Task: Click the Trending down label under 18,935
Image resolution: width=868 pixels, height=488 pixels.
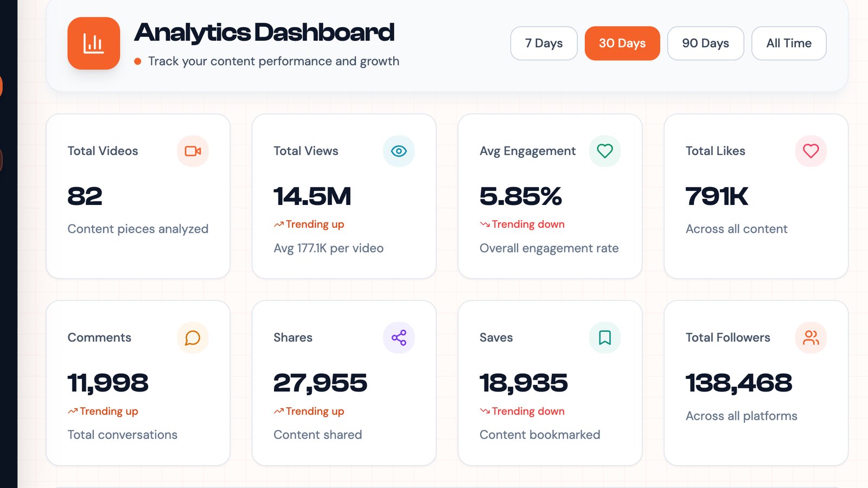Action: pyautogui.click(x=527, y=412)
